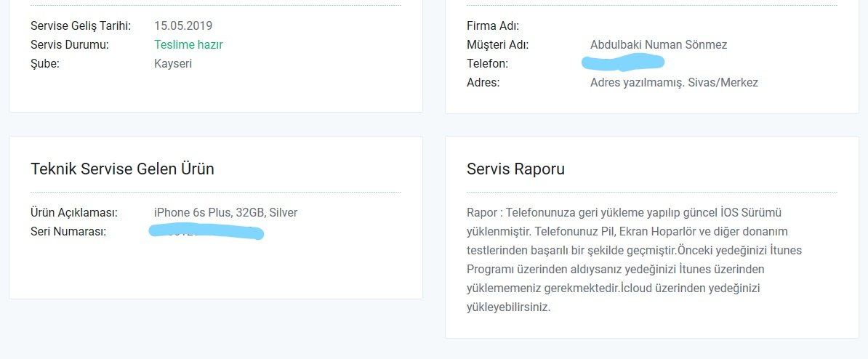Select customer name Abdulbaki Numan Sönmez
This screenshot has width=868, height=359.
[659, 44]
